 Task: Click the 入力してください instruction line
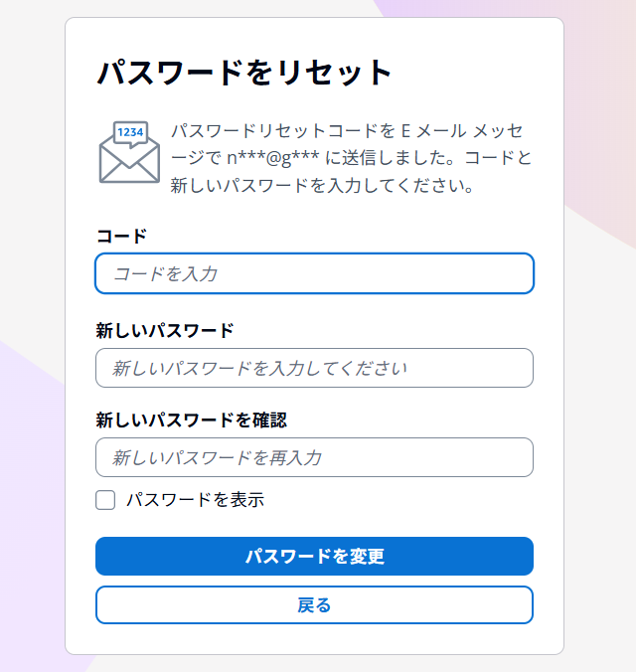(x=321, y=185)
